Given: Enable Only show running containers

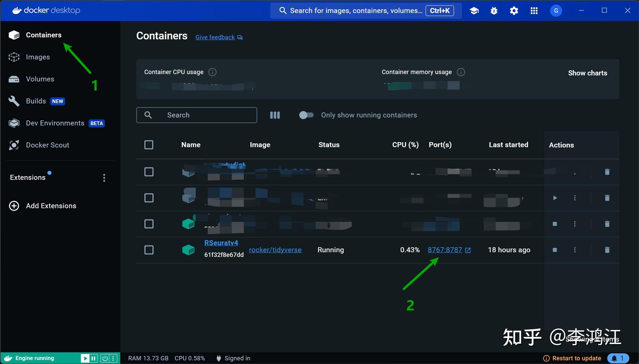Looking at the screenshot, I should pyautogui.click(x=306, y=115).
